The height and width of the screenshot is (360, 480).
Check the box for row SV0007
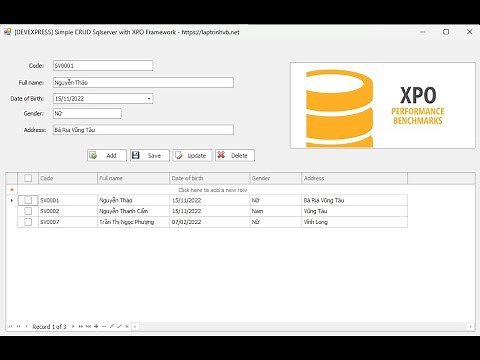coord(28,222)
